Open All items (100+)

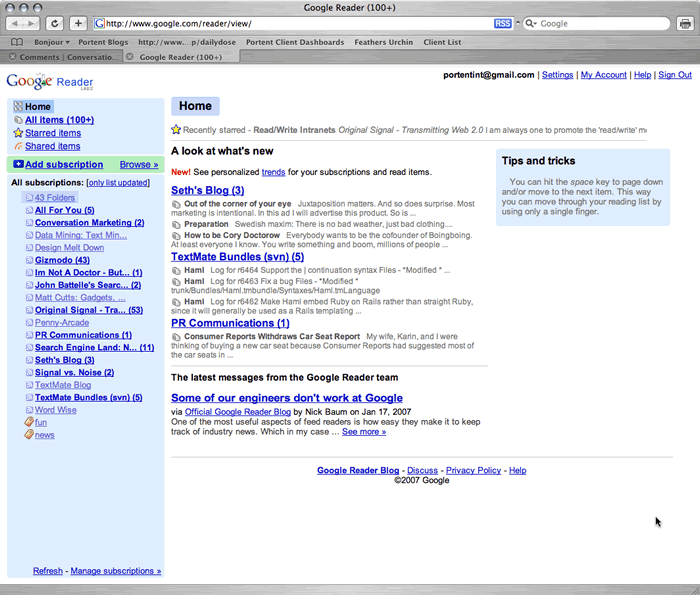(x=59, y=120)
